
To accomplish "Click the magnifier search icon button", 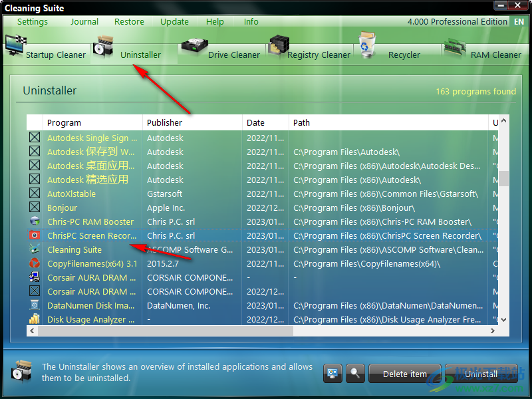I will [355, 374].
